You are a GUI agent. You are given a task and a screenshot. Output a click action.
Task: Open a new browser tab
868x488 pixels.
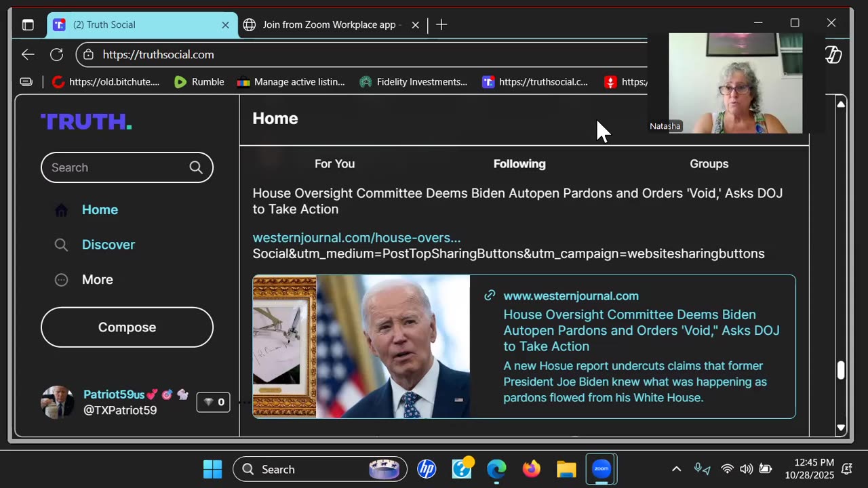click(441, 25)
